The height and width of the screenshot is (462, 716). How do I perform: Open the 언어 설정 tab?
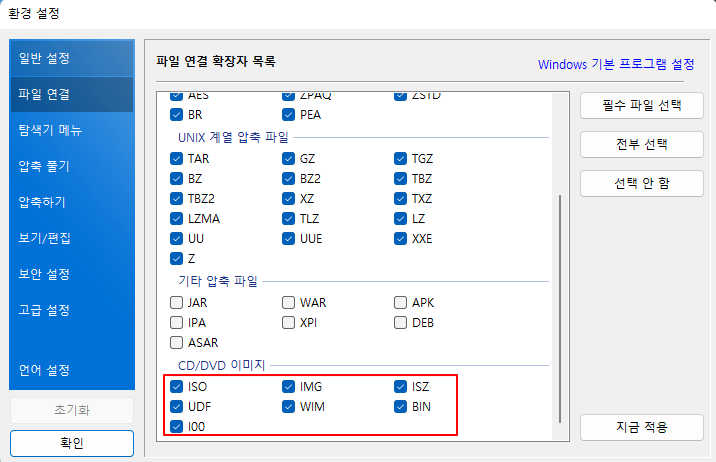(x=72, y=370)
